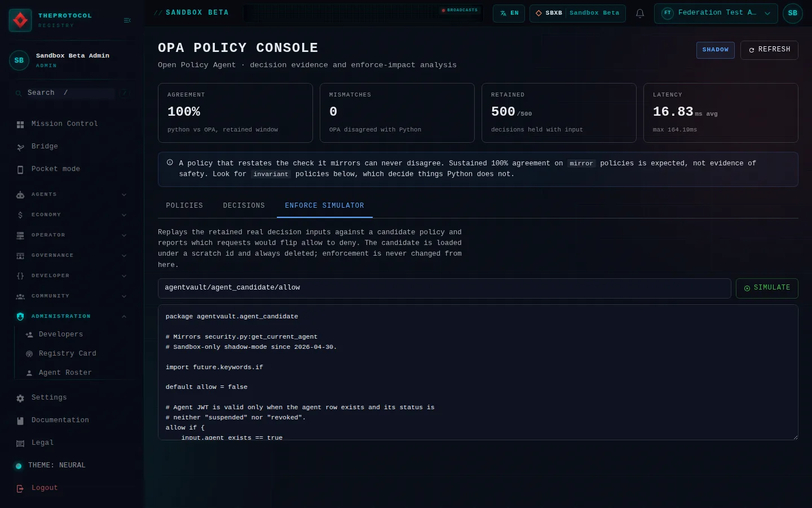Click TheProtocol Registry logo icon

(x=20, y=20)
